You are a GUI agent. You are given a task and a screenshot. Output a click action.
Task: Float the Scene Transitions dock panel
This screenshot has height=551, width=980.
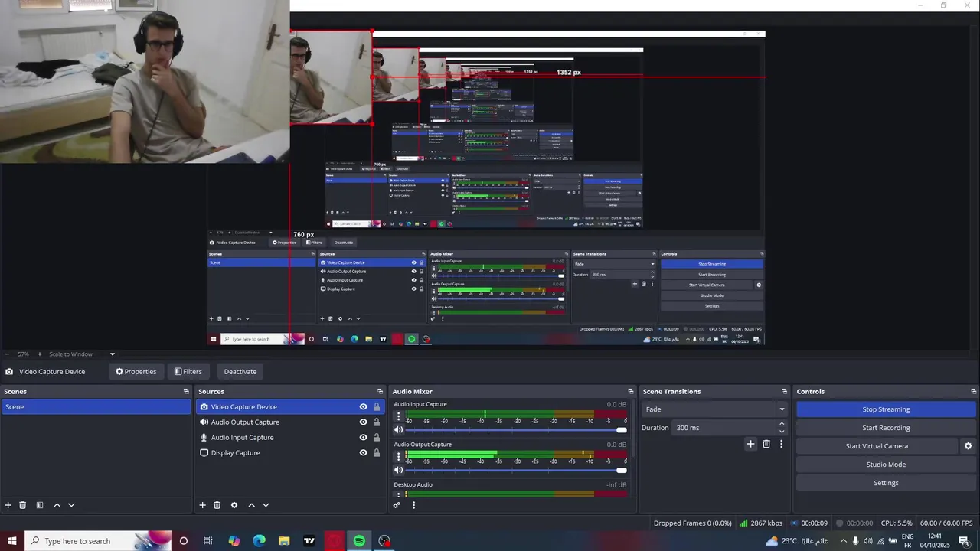click(x=784, y=391)
